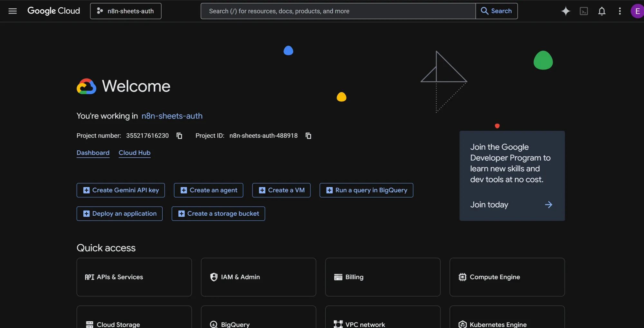Image resolution: width=644 pixels, height=328 pixels.
Task: Open the APIs & Services card
Action: (134, 277)
